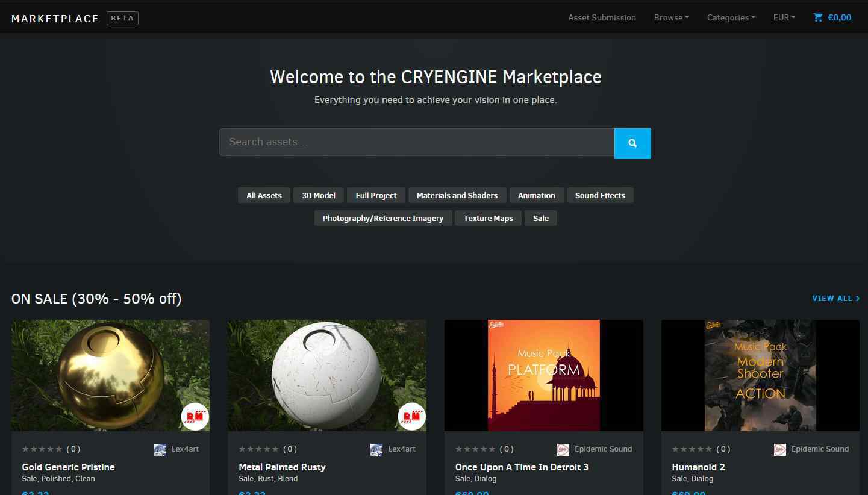Click the BETA badge

(x=123, y=18)
